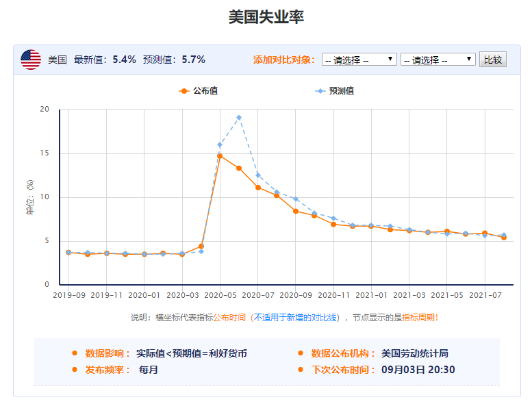Click the first data point at 2019-09
The width and height of the screenshot is (532, 404).
[68, 253]
